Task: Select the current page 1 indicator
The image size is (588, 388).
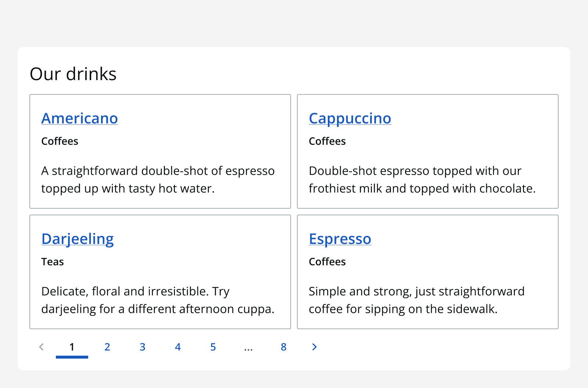Action: (72, 347)
